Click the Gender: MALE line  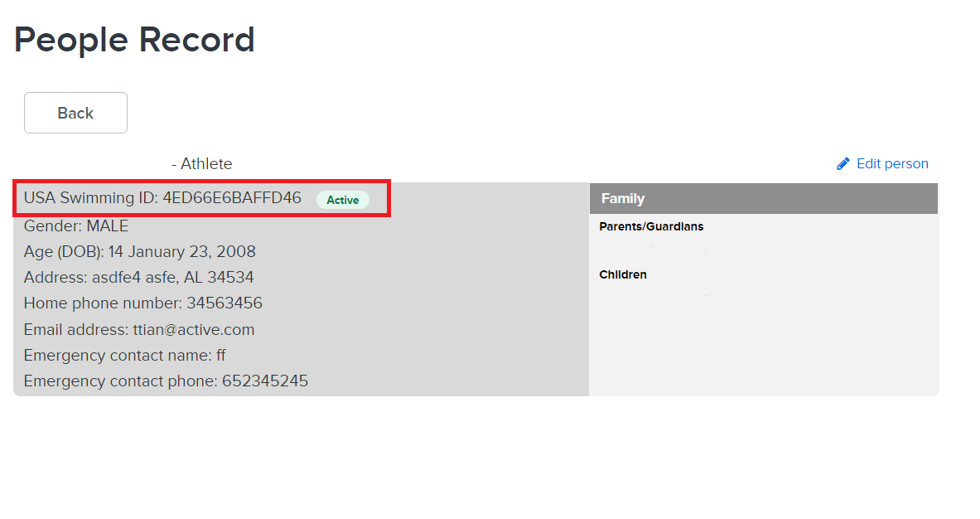[x=76, y=226]
